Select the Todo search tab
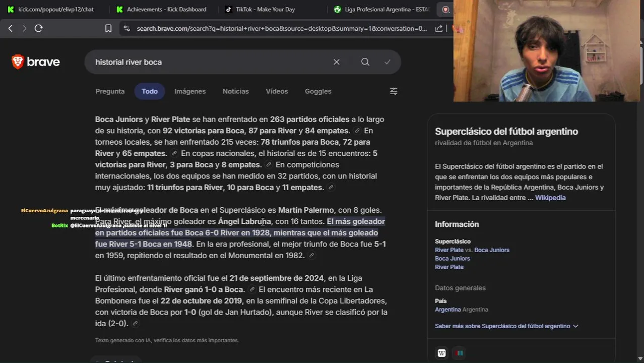 point(150,91)
